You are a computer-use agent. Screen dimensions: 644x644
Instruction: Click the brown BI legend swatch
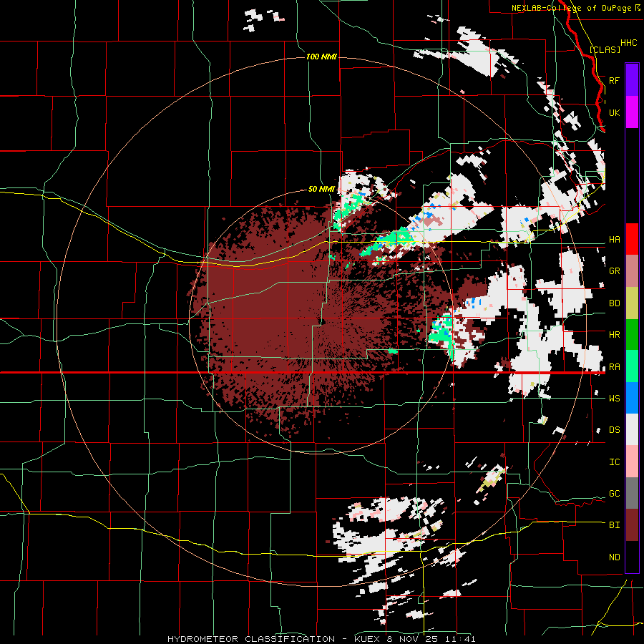(632, 525)
